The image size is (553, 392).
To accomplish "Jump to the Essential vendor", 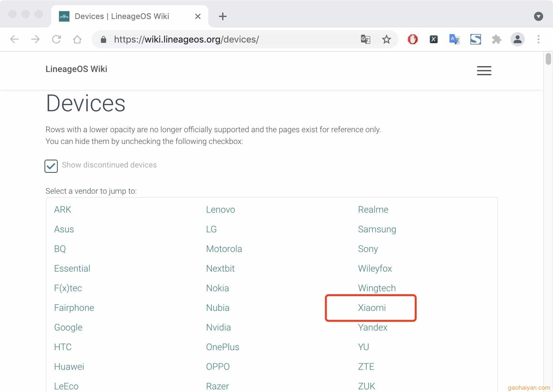I will click(72, 268).
